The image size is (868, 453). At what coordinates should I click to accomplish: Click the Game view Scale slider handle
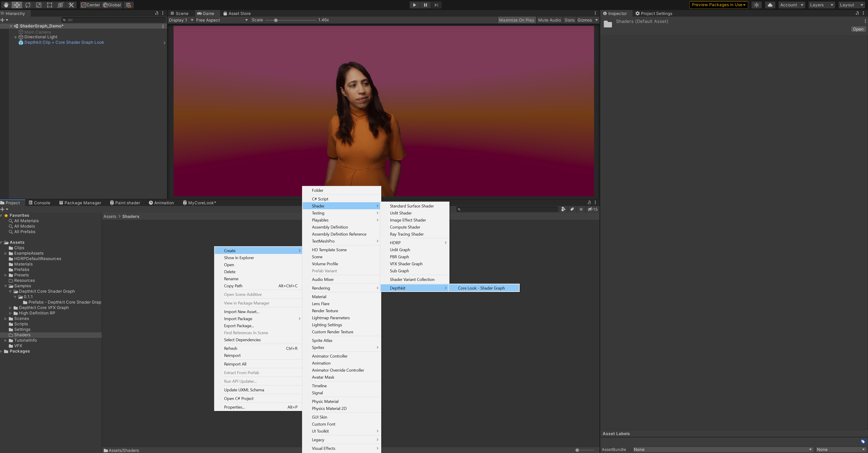276,20
